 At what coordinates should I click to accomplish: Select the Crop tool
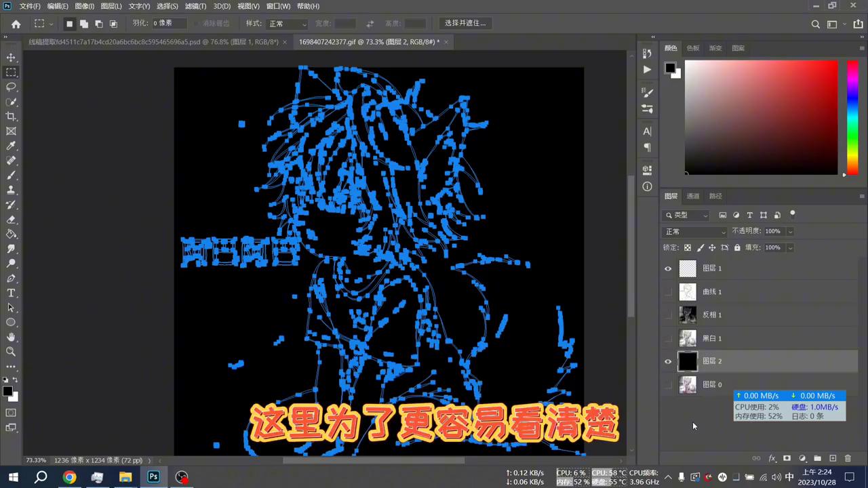point(11,117)
